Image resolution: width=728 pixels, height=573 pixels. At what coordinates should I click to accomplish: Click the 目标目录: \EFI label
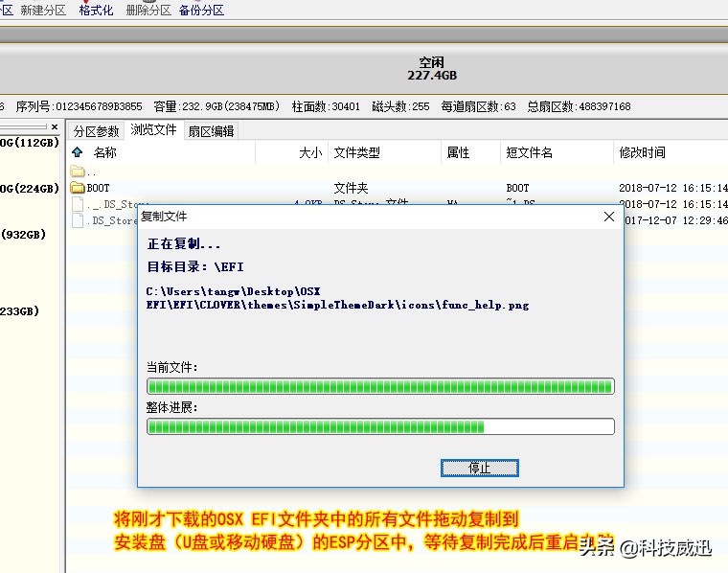(195, 266)
